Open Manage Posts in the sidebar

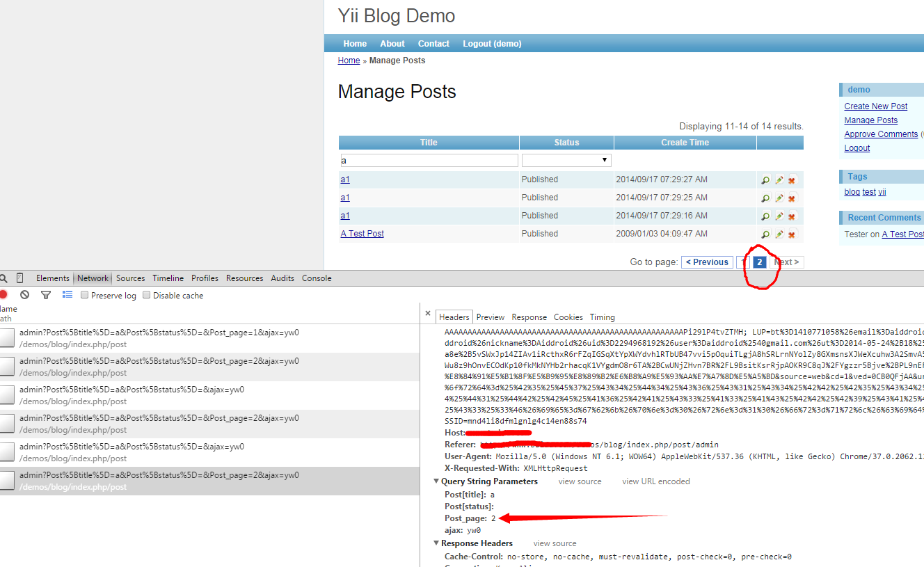(871, 120)
